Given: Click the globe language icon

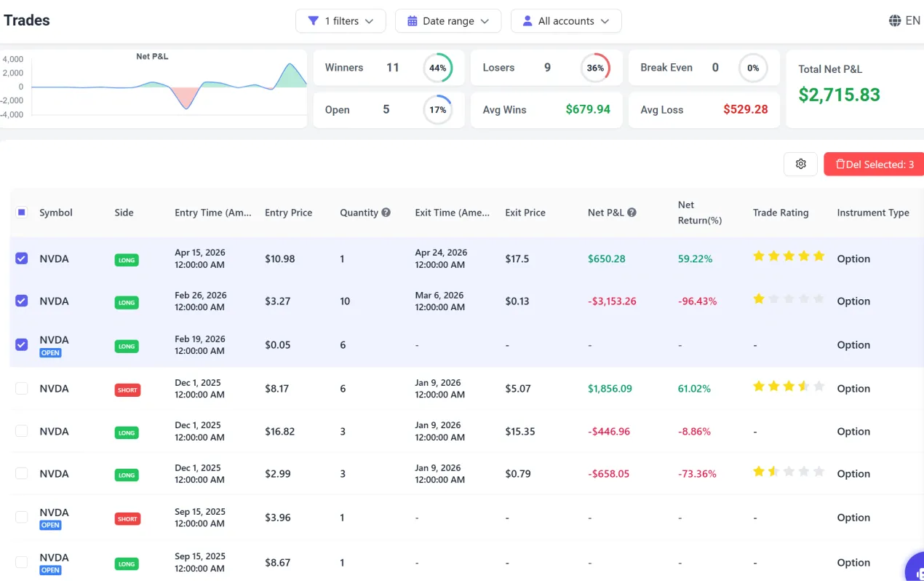Looking at the screenshot, I should click(x=895, y=20).
